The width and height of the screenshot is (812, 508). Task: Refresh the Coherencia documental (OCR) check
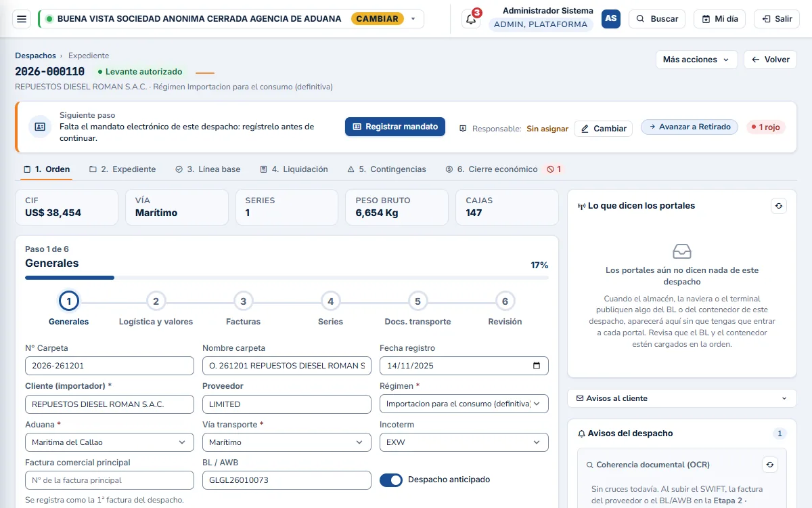click(x=770, y=465)
